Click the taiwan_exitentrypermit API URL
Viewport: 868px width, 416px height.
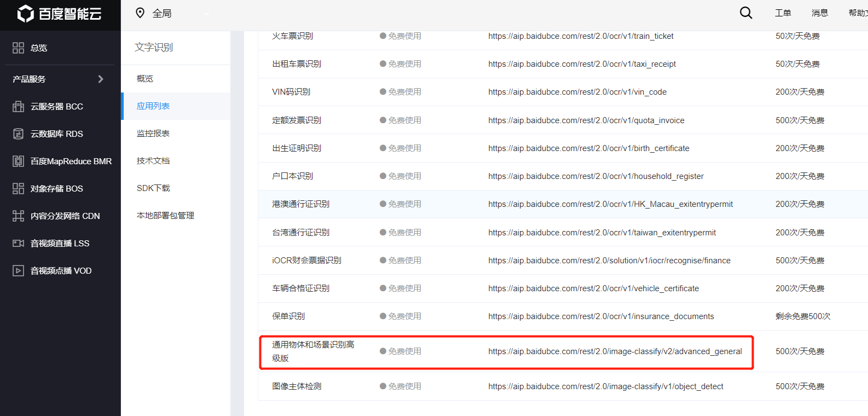click(x=602, y=233)
